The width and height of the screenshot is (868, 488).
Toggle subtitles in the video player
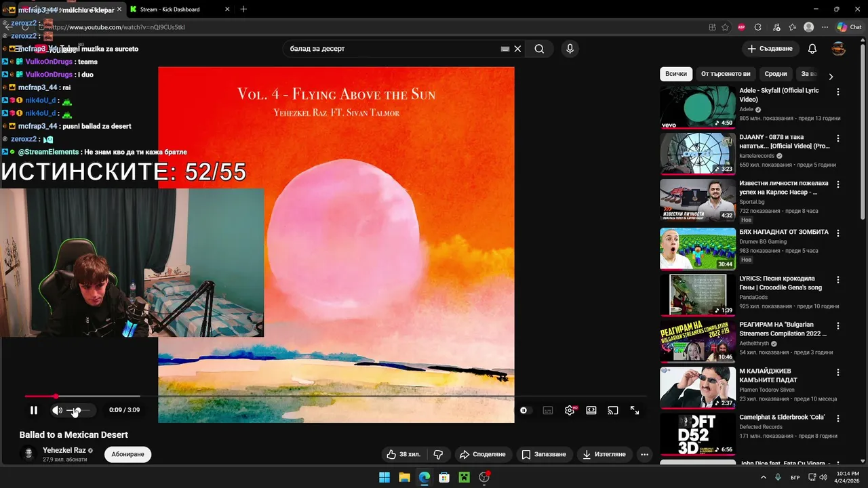548,410
